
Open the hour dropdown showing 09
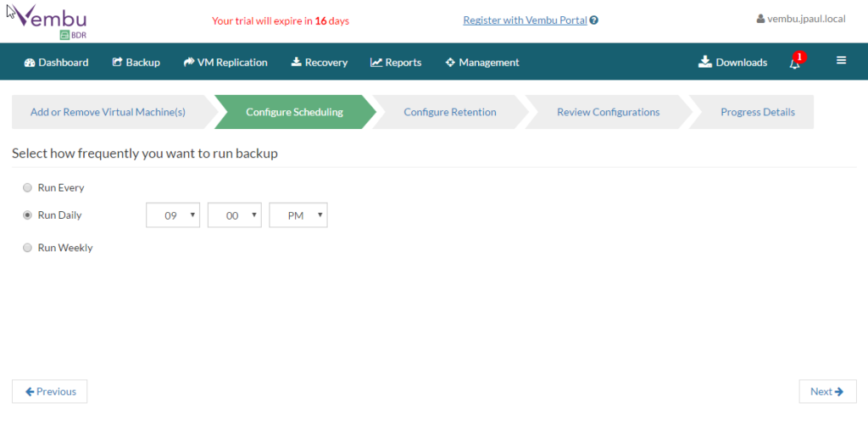coord(173,215)
